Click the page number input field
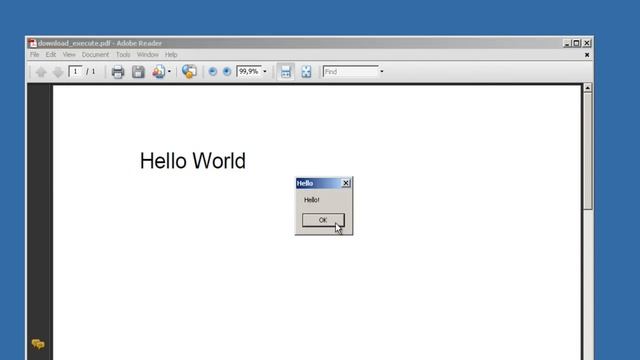 click(x=75, y=72)
